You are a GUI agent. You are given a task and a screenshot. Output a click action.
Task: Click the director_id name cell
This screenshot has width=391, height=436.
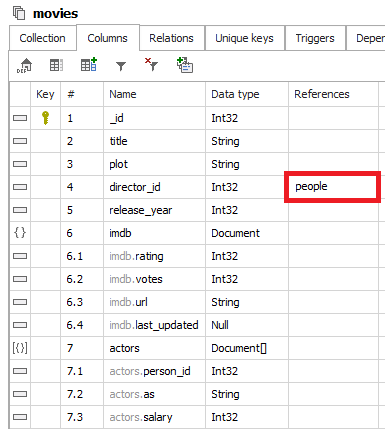coord(154,187)
